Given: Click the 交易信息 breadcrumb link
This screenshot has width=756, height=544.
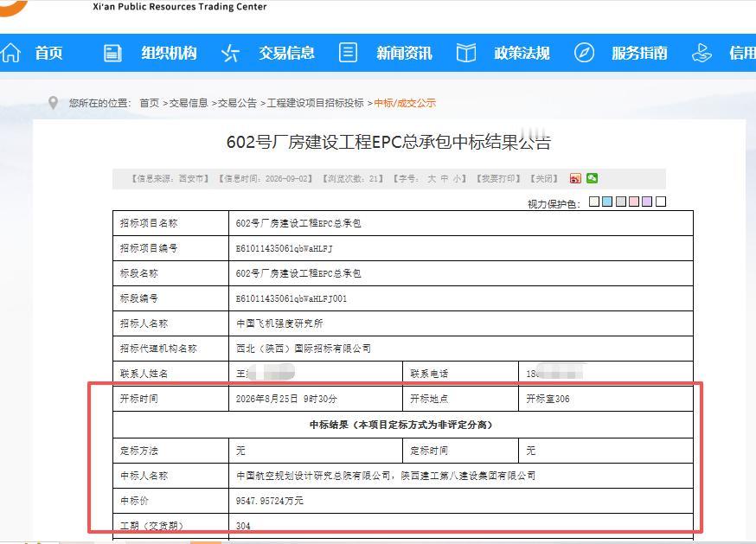Looking at the screenshot, I should [189, 103].
